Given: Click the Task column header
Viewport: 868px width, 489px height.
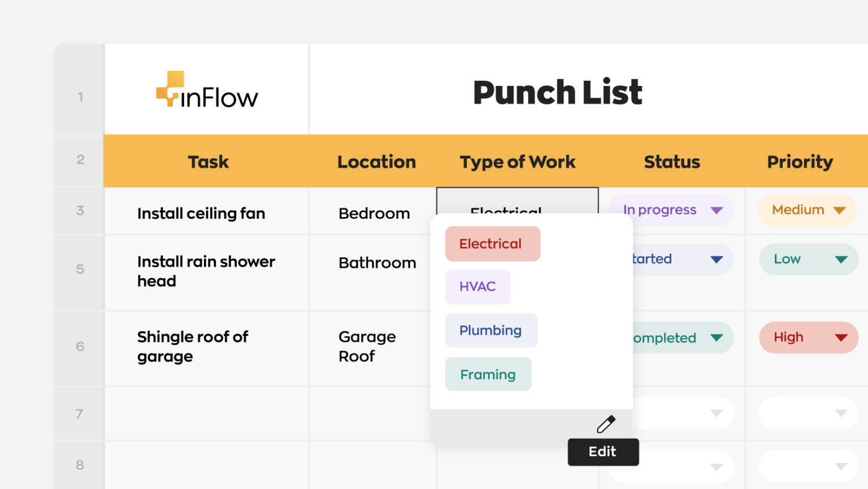Looking at the screenshot, I should pos(208,162).
